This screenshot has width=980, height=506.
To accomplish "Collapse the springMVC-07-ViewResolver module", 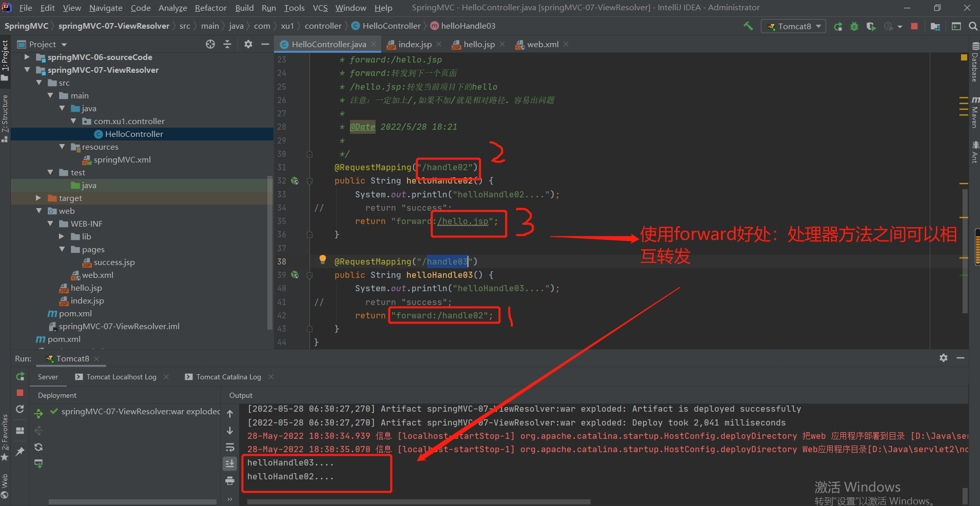I will [x=27, y=70].
